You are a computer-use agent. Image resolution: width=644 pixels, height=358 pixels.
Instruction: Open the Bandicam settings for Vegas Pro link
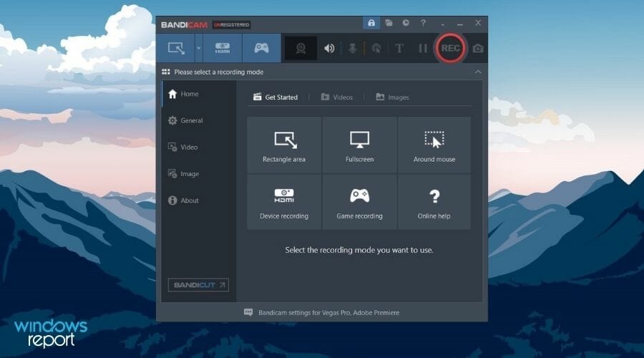[328, 313]
